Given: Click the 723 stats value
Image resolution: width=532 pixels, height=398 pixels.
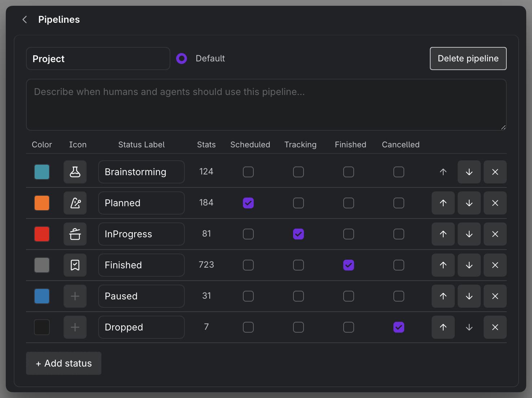Looking at the screenshot, I should [206, 265].
